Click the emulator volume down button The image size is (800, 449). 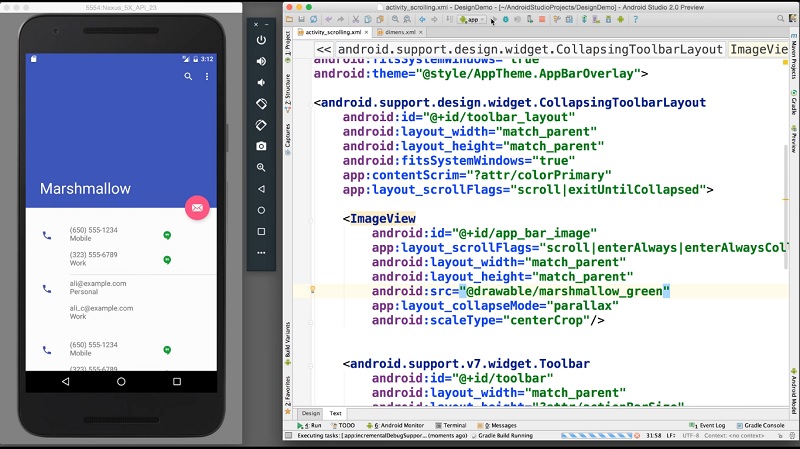click(x=261, y=83)
